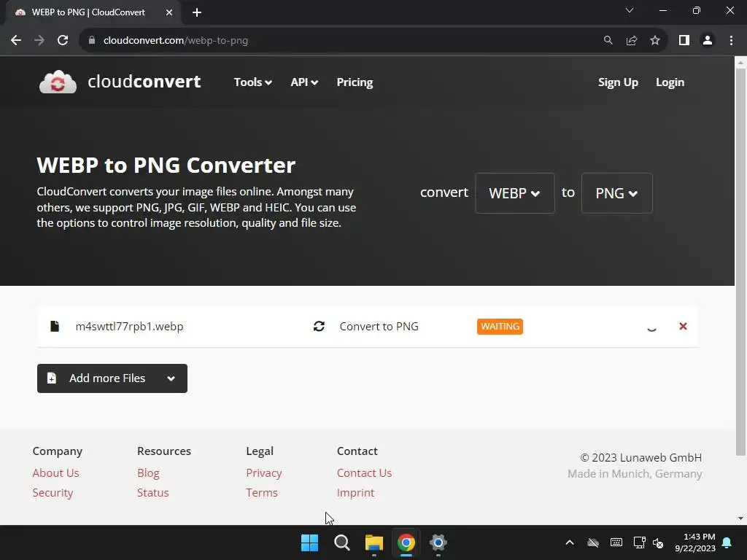Open Terms link
Screen dimensions: 747x560
coord(262,492)
